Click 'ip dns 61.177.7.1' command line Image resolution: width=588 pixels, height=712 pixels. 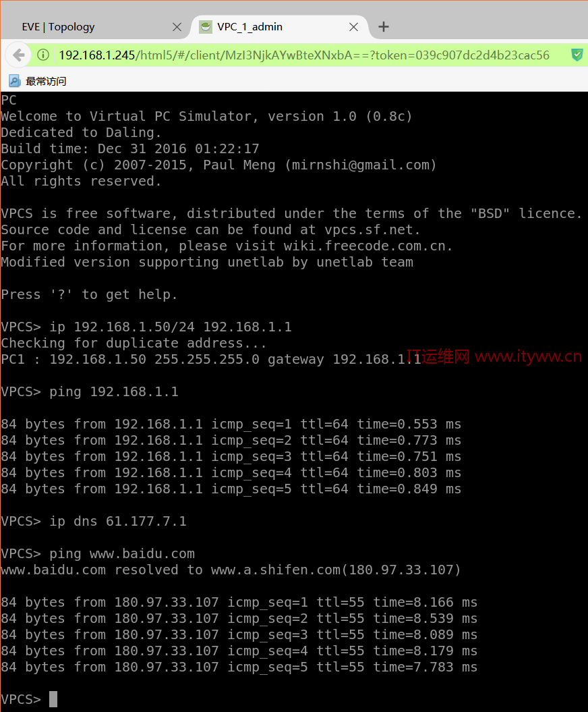[94, 521]
